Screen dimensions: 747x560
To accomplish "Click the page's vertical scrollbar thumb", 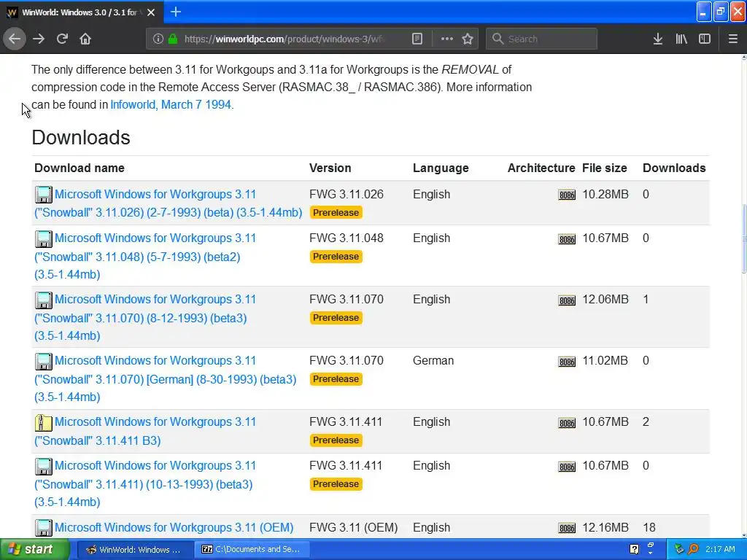I will (x=743, y=238).
